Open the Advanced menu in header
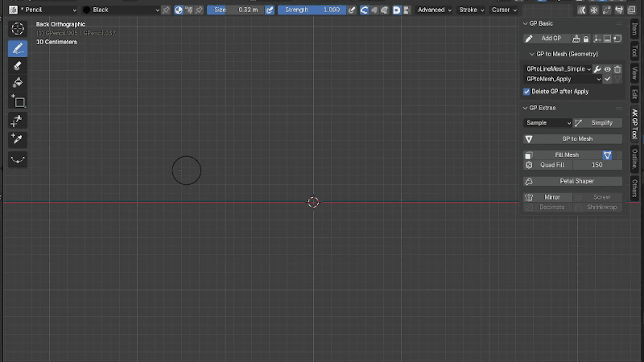 435,10
